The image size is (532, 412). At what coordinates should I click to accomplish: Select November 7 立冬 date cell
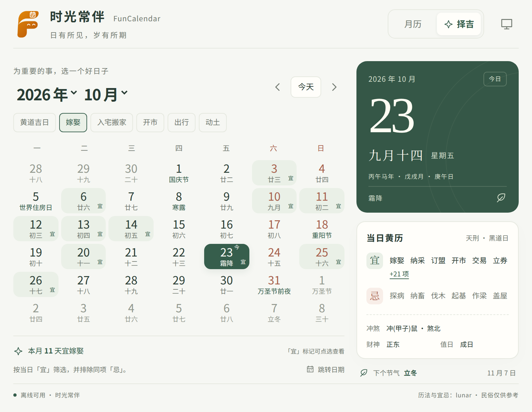[x=274, y=312]
